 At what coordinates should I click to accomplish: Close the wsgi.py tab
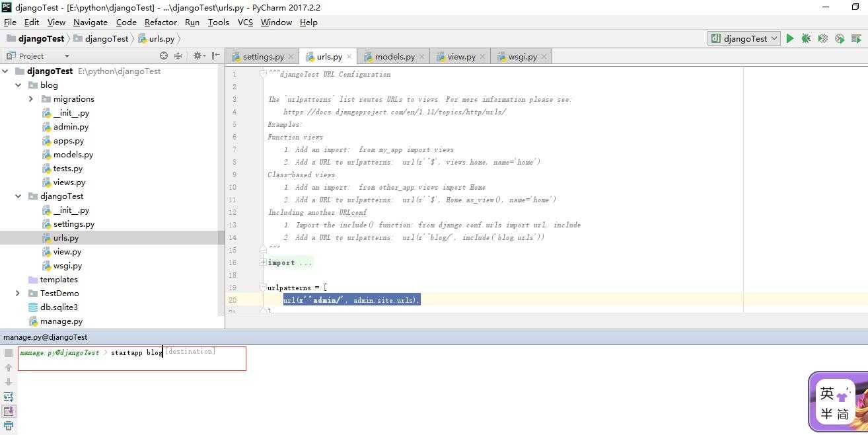[x=544, y=57]
